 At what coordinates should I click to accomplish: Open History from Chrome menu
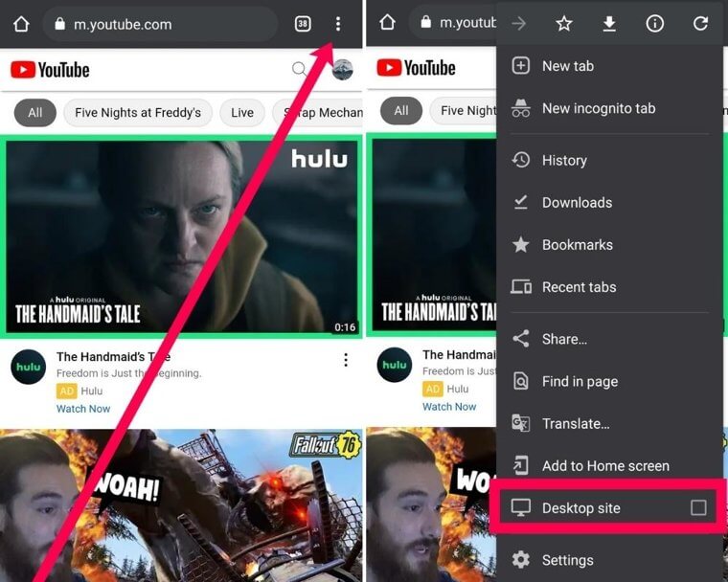[609, 160]
